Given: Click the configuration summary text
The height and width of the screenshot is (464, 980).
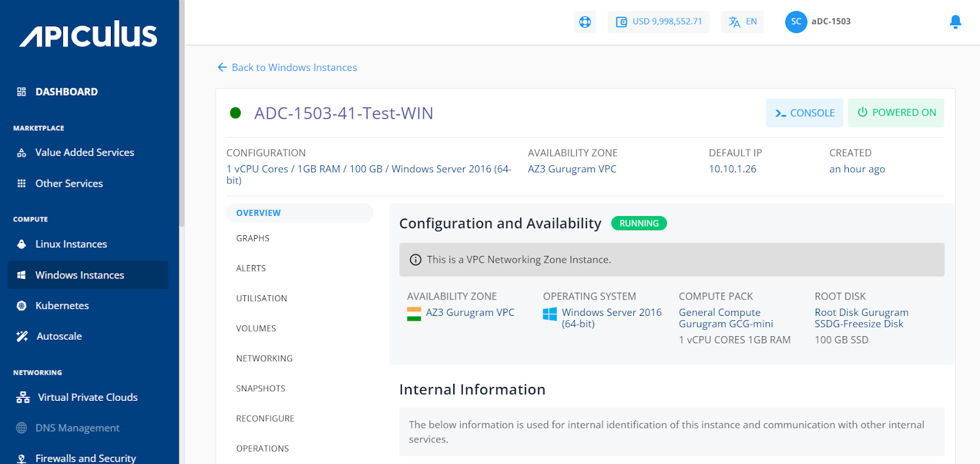Looking at the screenshot, I should [369, 174].
